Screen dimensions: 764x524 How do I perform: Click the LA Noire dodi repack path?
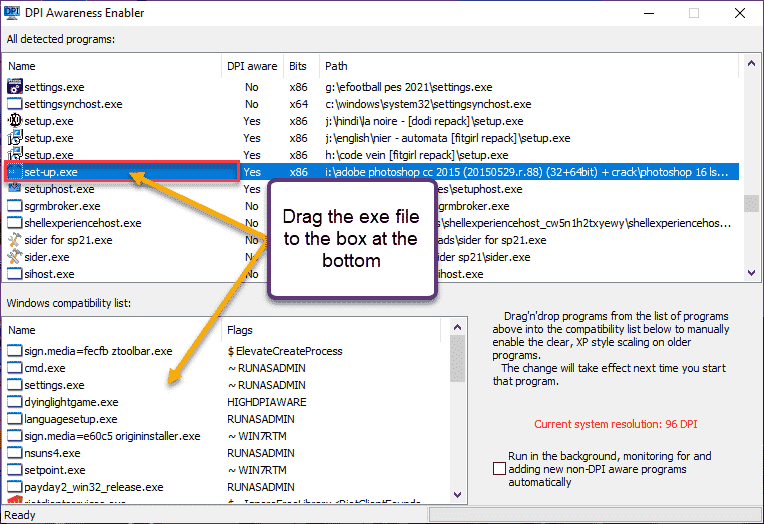[424, 121]
